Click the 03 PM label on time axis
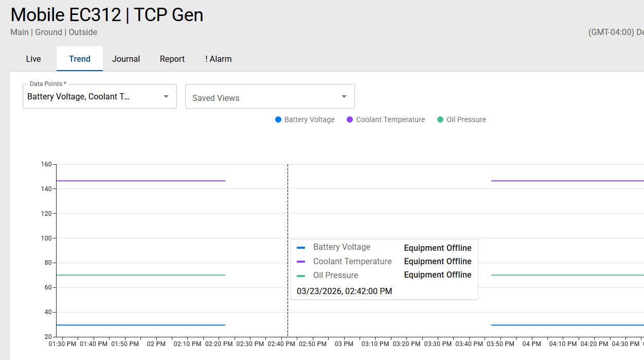 (344, 344)
